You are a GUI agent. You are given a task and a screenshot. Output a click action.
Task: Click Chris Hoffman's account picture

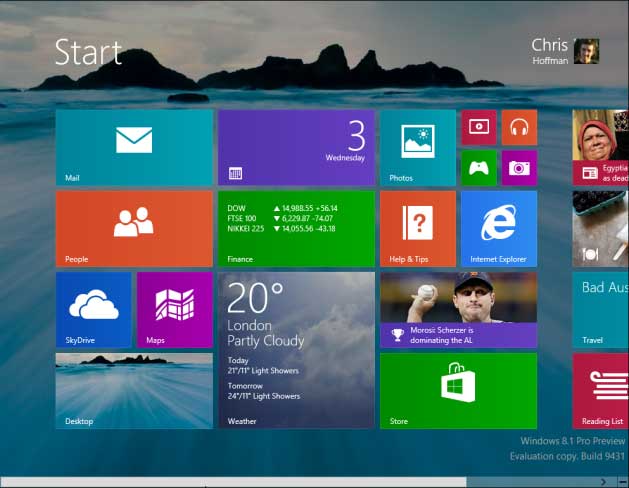[x=586, y=51]
